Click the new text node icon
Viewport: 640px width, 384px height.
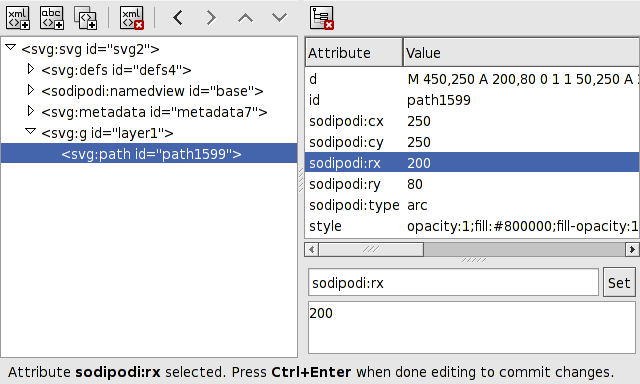52,18
